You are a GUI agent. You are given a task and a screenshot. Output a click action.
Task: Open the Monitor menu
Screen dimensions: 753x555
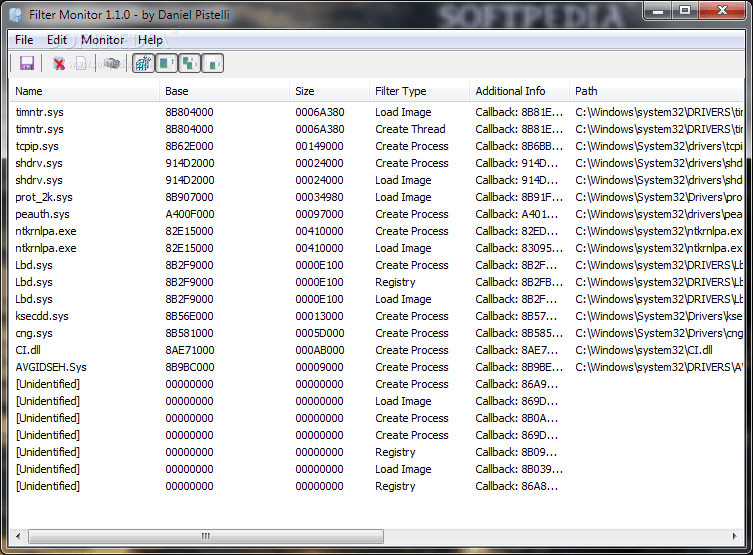[x=102, y=40]
